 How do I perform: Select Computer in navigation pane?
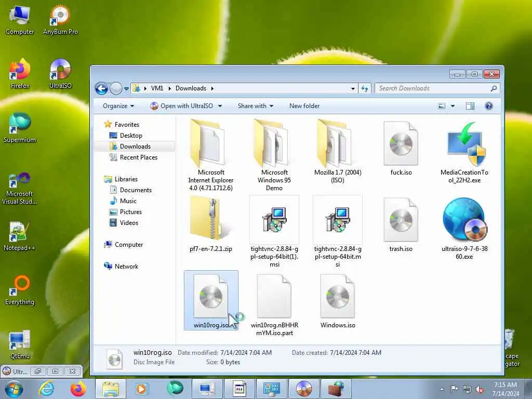pos(129,245)
